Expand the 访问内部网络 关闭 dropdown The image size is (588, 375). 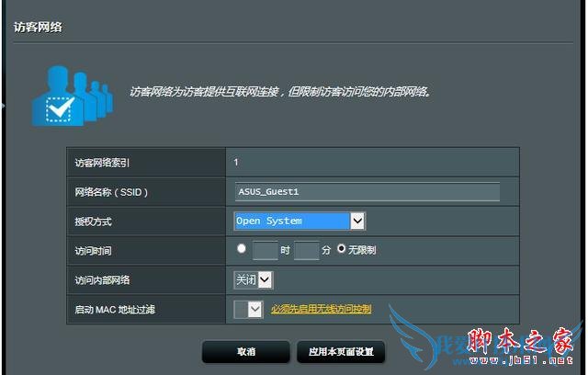tap(254, 279)
